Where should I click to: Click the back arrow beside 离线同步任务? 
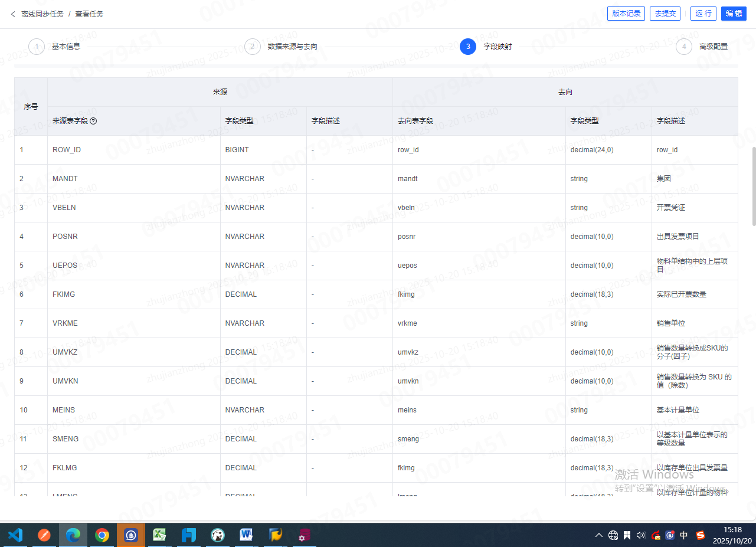[x=13, y=14]
